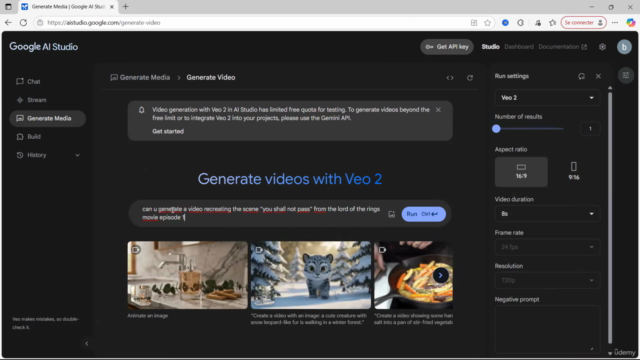Close the Generate Media browser tab
Screen dimensions: 640x360
[x=112, y=7]
